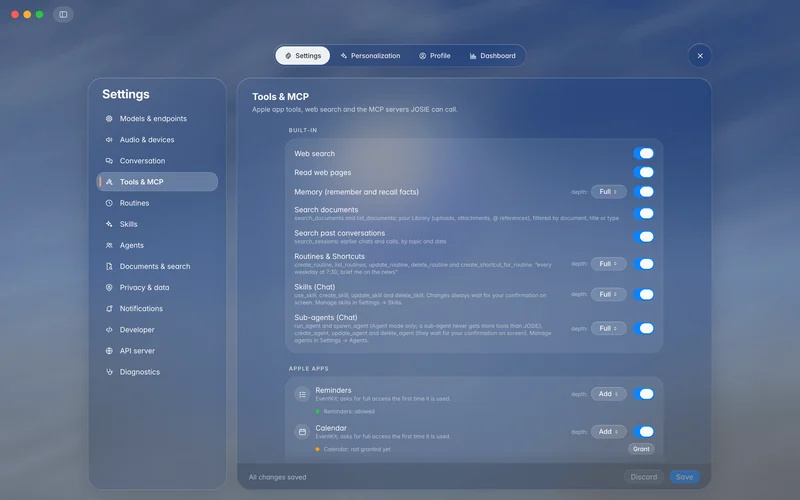
Task: Click the API server globe icon
Action: pyautogui.click(x=109, y=351)
